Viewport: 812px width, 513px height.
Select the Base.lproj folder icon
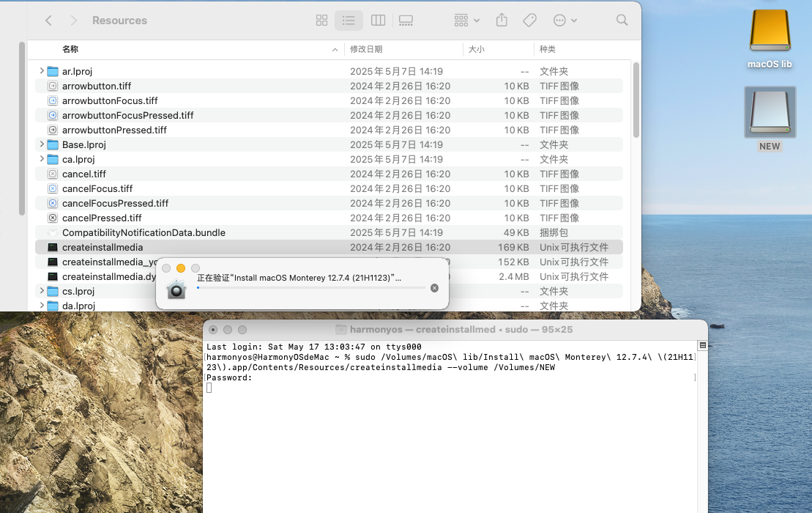(53, 144)
